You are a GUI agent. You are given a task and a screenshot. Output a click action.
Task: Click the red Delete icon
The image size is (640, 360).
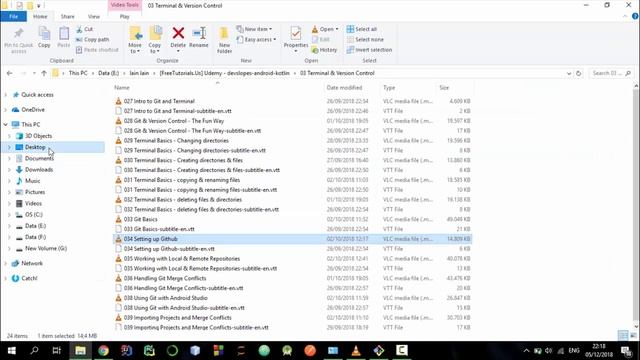(x=178, y=33)
